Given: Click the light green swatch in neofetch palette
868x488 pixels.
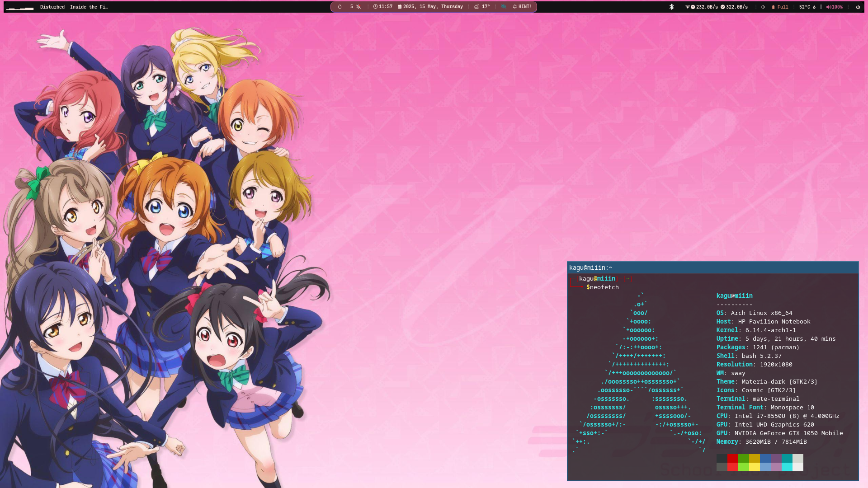Looking at the screenshot, I should pyautogui.click(x=744, y=467).
